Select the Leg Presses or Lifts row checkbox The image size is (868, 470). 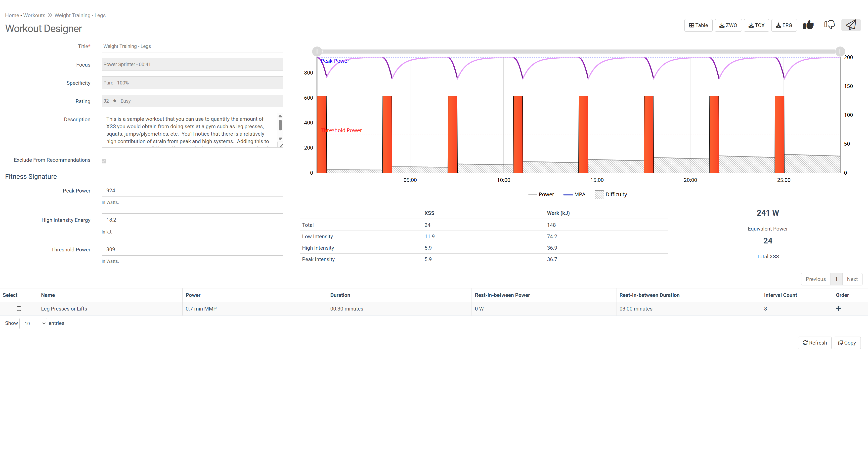tap(19, 308)
